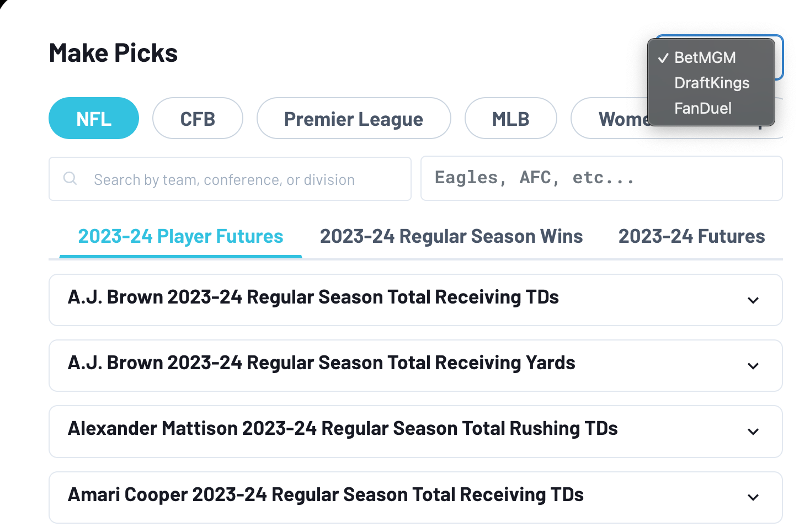The width and height of the screenshot is (810, 532).
Task: Expand Alexander Mattison Rushing TDs chevron
Action: click(x=753, y=432)
